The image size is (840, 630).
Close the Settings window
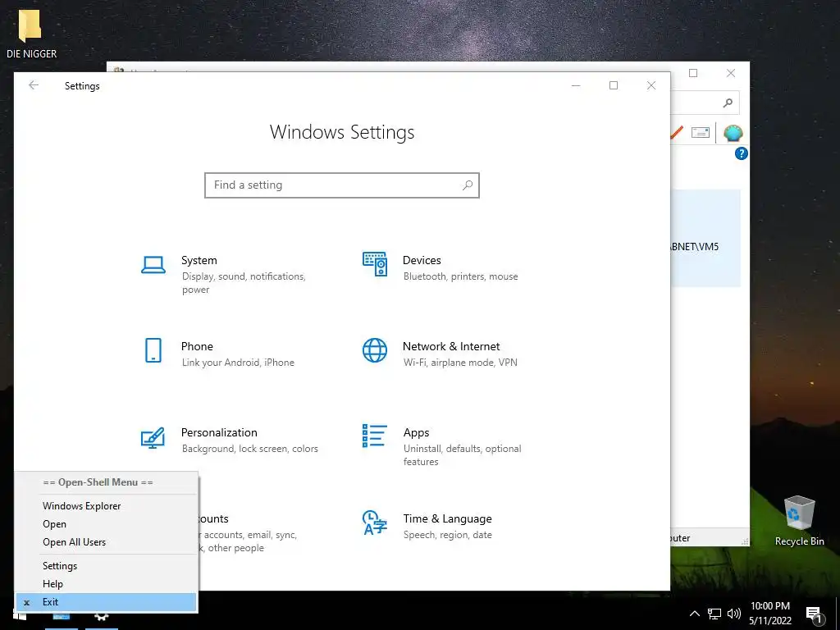(651, 85)
